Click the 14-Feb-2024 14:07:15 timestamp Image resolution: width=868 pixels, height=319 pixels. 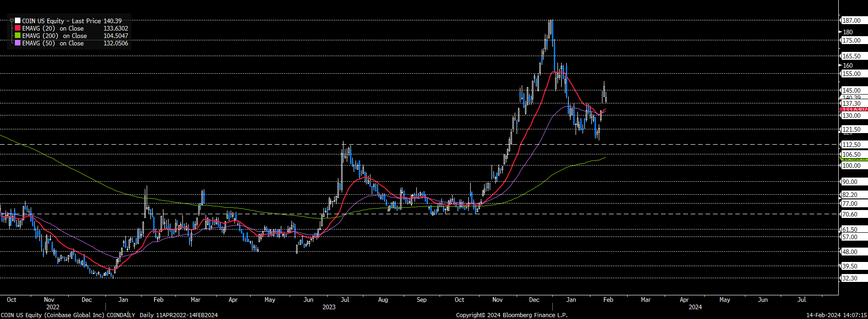(x=836, y=315)
